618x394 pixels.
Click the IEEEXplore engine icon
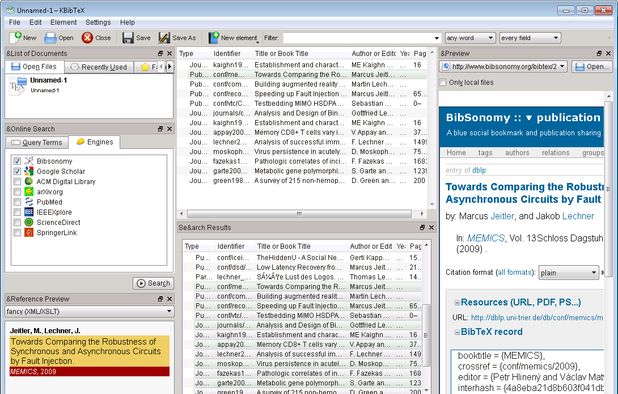coord(29,212)
